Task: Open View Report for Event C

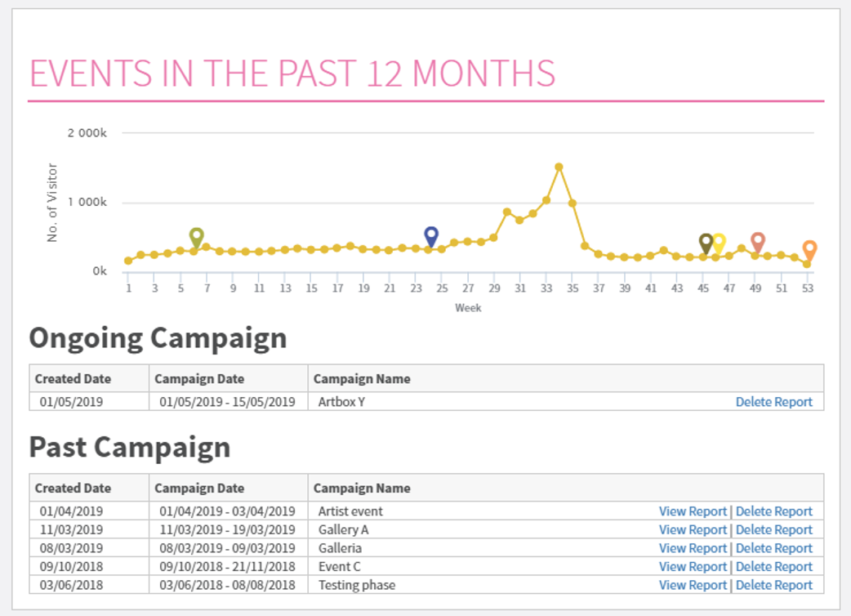Action: point(693,566)
